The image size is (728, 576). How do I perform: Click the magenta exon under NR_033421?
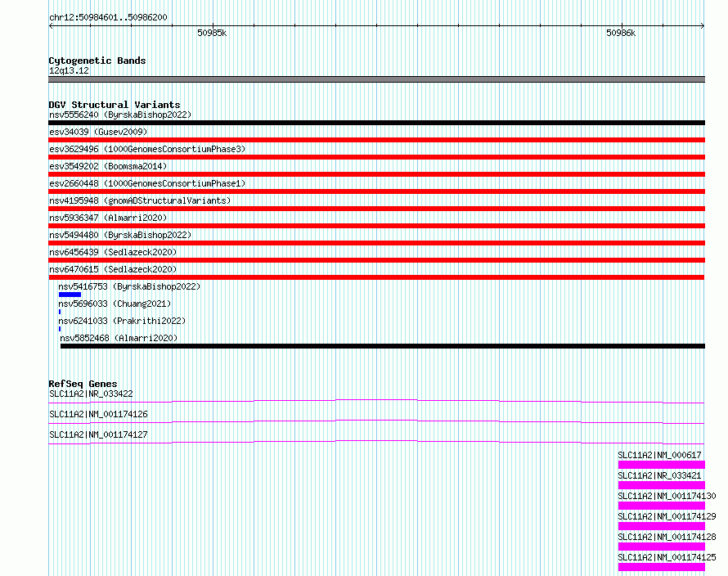click(661, 485)
